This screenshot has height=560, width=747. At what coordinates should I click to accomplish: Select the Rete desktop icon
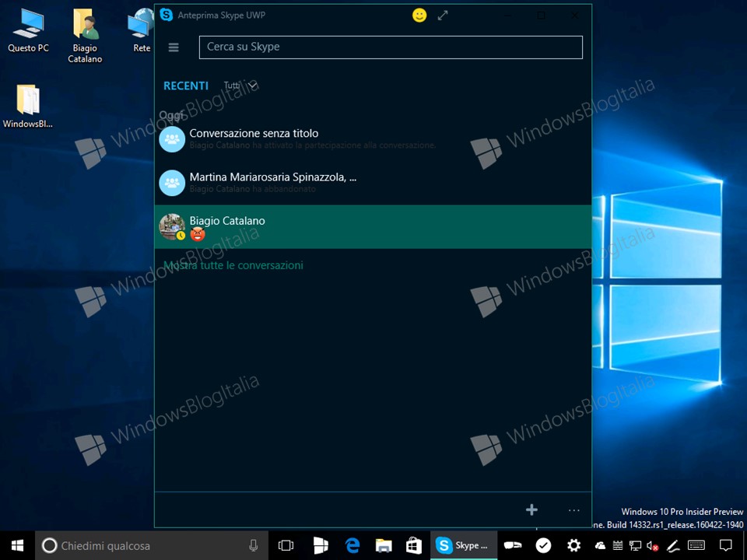[x=141, y=30]
